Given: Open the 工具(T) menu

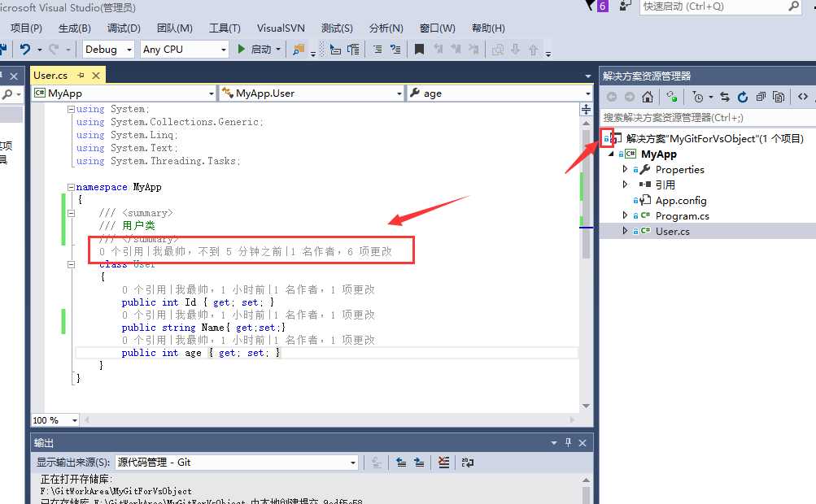Looking at the screenshot, I should 225,28.
